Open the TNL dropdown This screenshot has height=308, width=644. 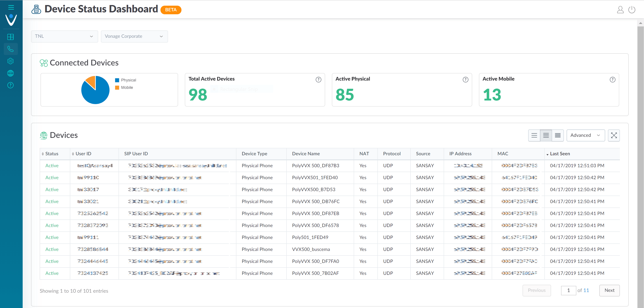click(x=64, y=37)
